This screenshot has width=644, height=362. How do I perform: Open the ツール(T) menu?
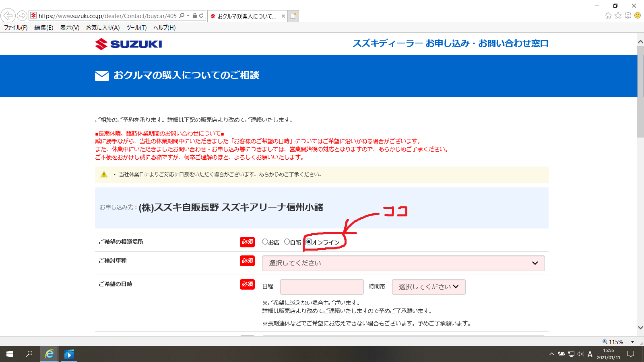tap(136, 28)
